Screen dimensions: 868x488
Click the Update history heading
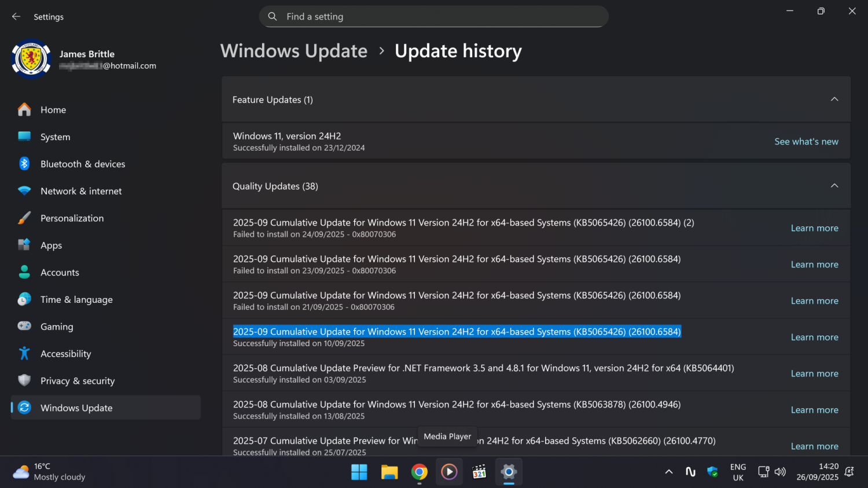coord(458,51)
